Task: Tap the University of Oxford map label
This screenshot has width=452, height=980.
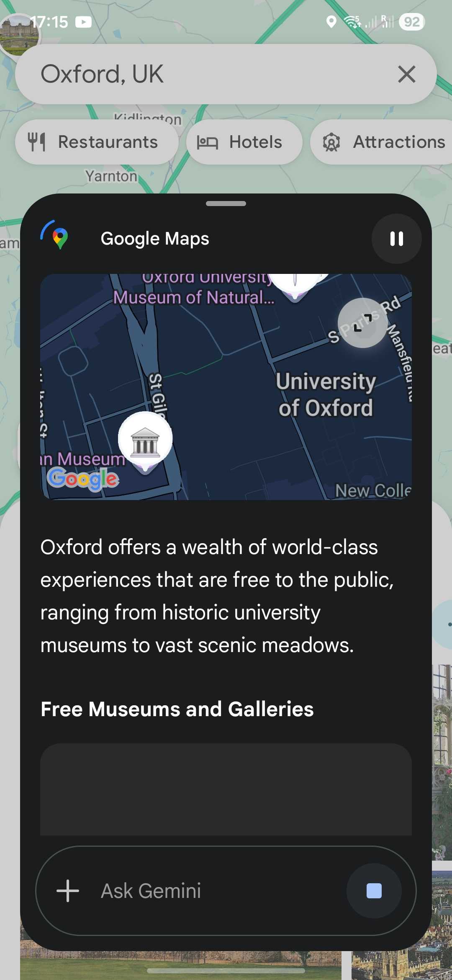Action: pyautogui.click(x=326, y=395)
